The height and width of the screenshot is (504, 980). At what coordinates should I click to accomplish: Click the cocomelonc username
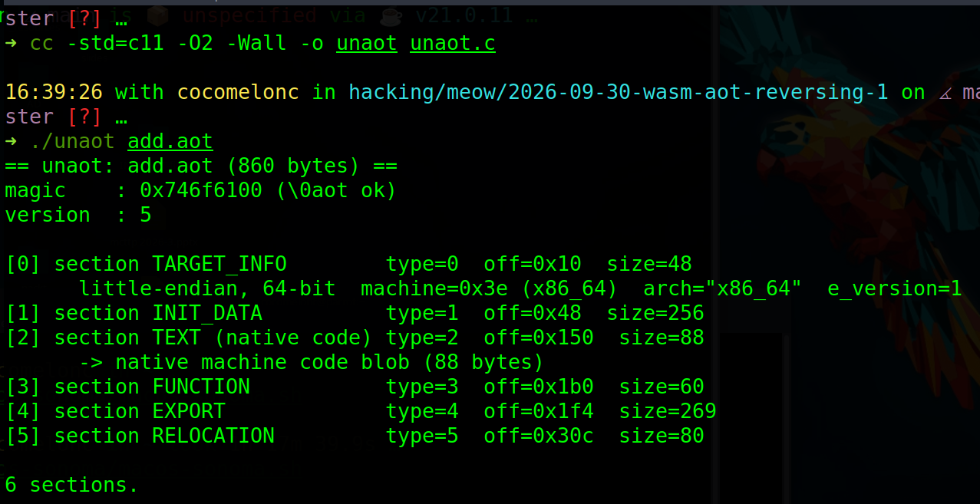coord(238,93)
